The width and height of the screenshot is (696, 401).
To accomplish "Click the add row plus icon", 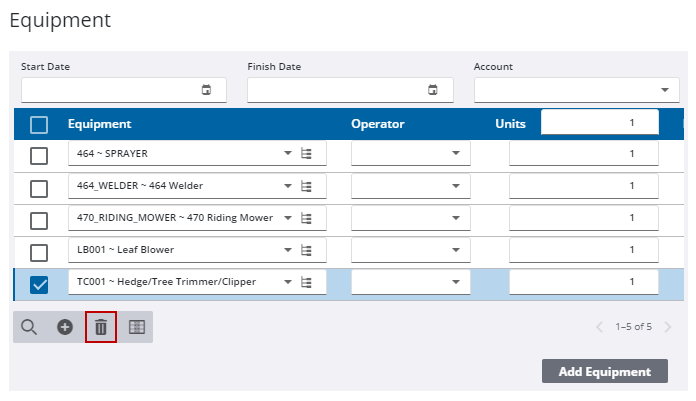I will point(65,327).
